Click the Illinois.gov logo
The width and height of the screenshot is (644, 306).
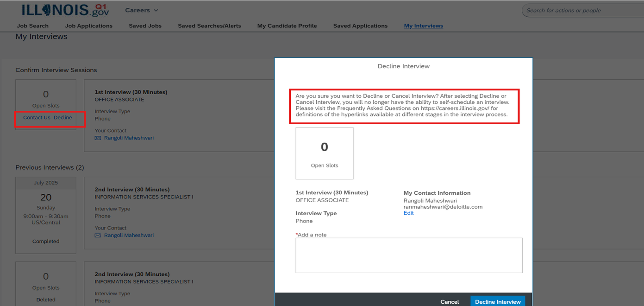[65, 10]
